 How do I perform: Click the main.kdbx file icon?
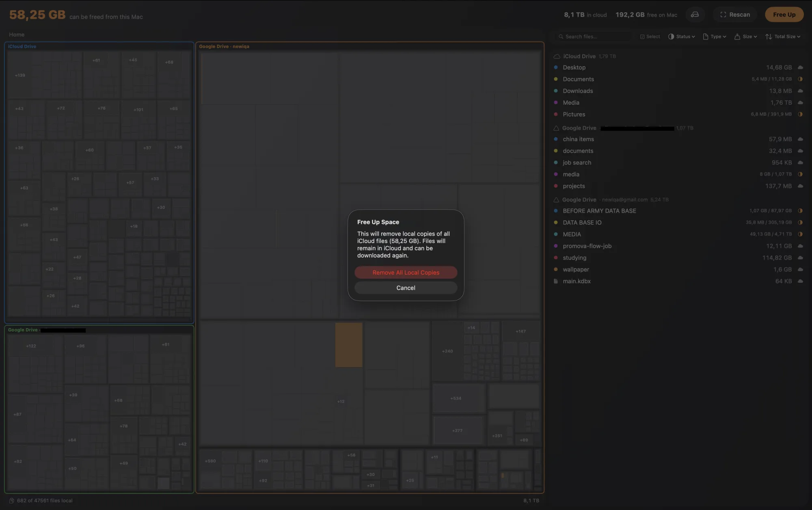tap(556, 281)
